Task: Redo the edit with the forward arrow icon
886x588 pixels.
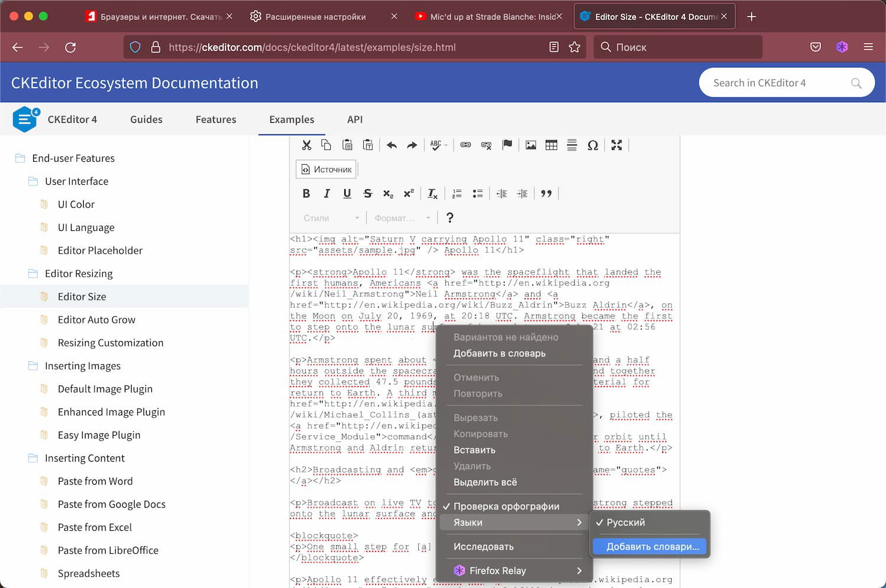Action: 412,145
